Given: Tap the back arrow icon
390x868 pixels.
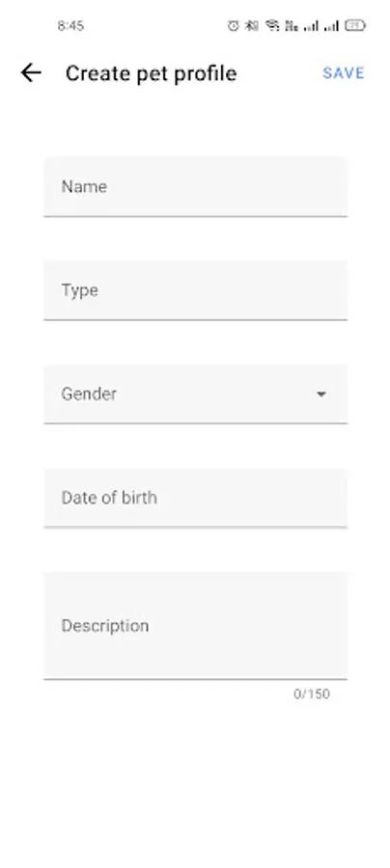Looking at the screenshot, I should [31, 73].
